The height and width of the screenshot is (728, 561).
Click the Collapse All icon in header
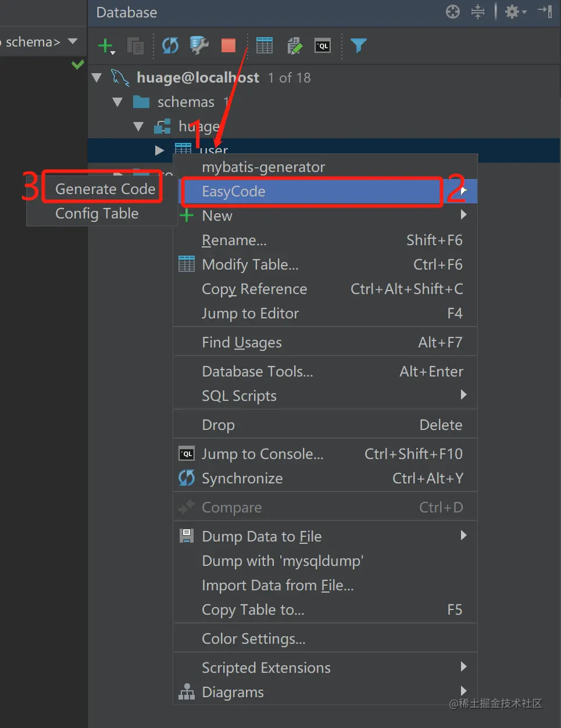point(478,12)
